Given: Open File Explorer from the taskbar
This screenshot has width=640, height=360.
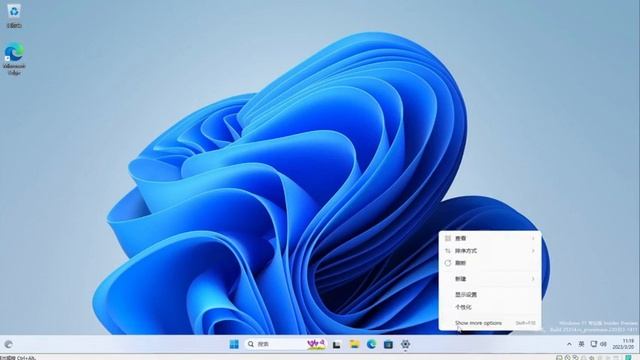Looking at the screenshot, I should 354,344.
